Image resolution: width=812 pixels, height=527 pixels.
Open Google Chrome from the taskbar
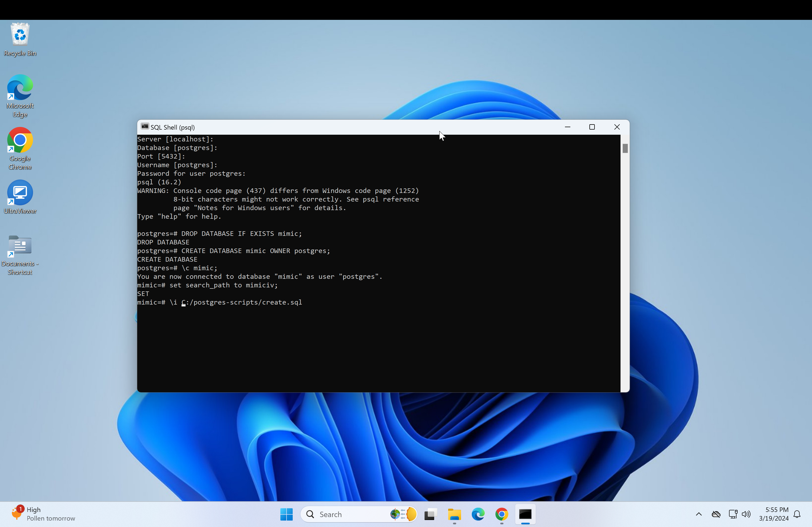(x=501, y=514)
